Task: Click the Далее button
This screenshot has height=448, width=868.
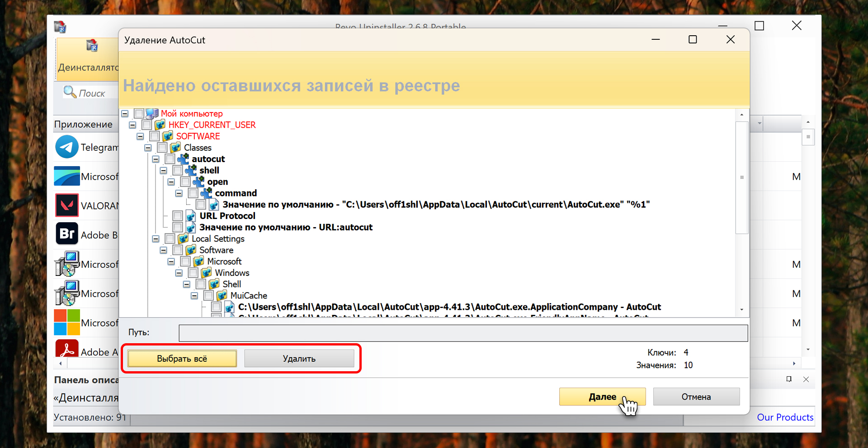Action: tap(602, 397)
